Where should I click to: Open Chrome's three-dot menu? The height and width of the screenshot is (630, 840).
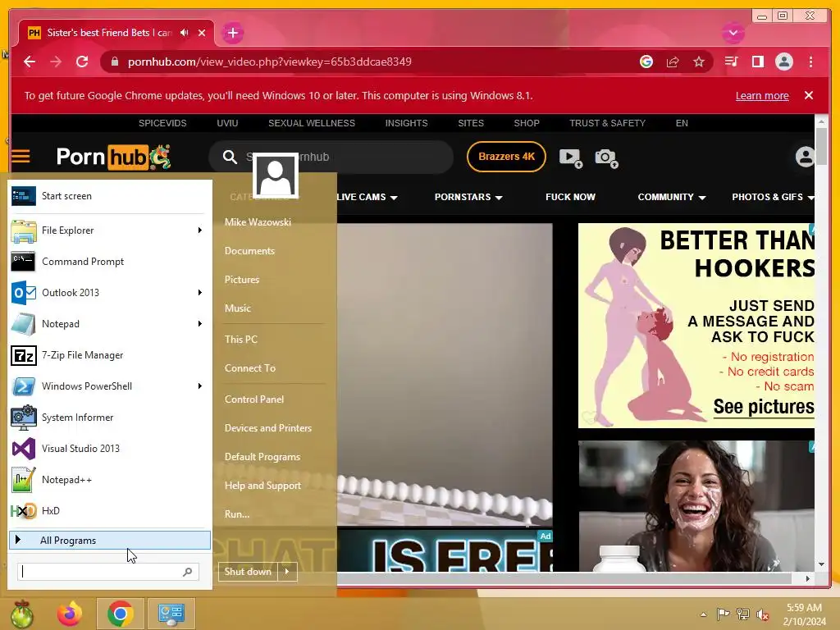click(810, 62)
